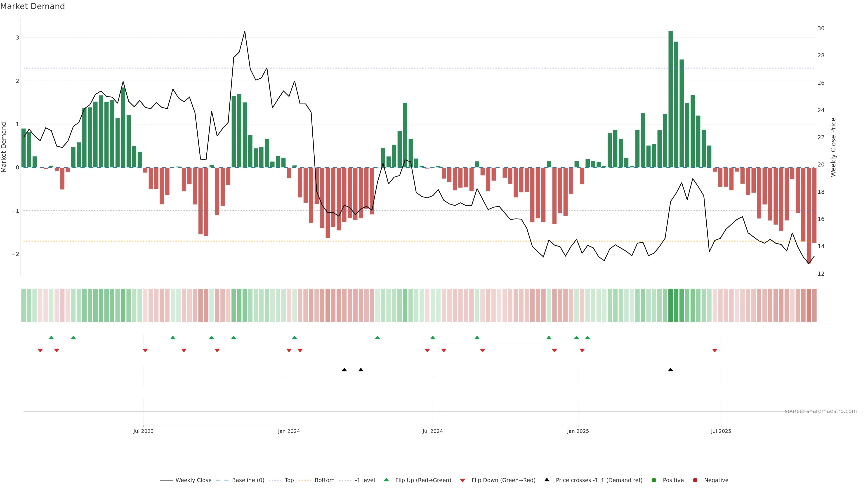868x488 pixels.
Task: Click the Jan 2024 x-axis label
Action: coord(289,431)
